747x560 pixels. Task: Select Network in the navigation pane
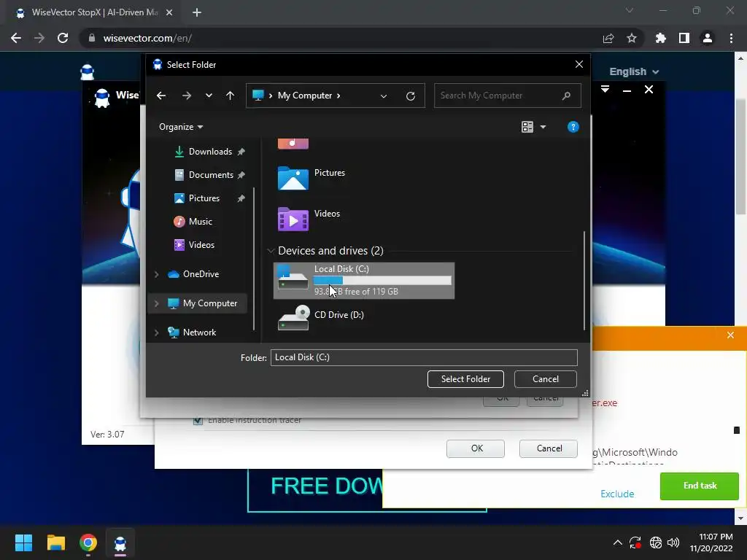[x=199, y=332]
